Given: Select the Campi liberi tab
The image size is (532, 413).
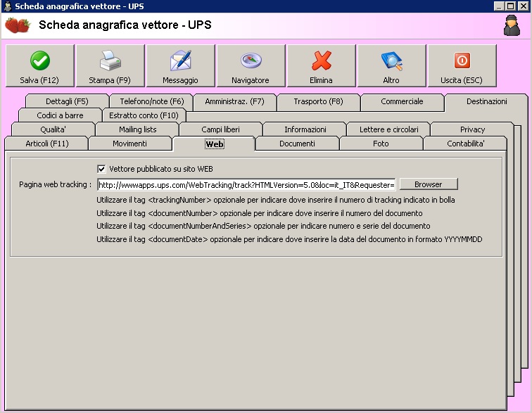Looking at the screenshot, I should click(x=220, y=129).
